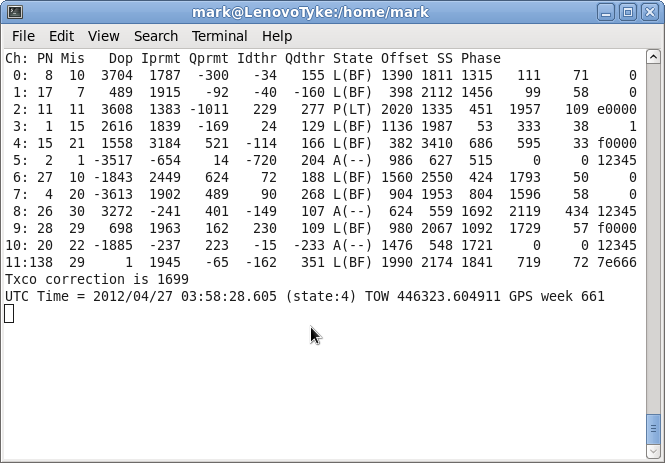The image size is (665, 463).
Task: Open the Terminal menu
Action: coord(219,36)
